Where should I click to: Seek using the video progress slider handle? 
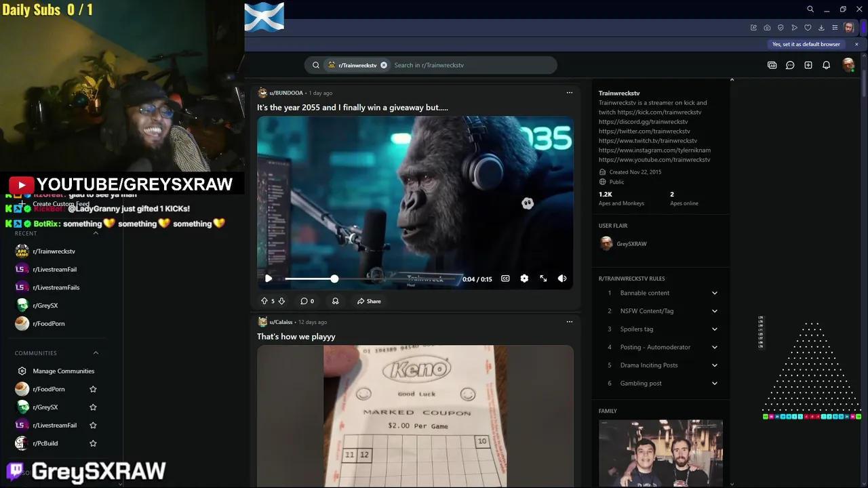tap(334, 279)
